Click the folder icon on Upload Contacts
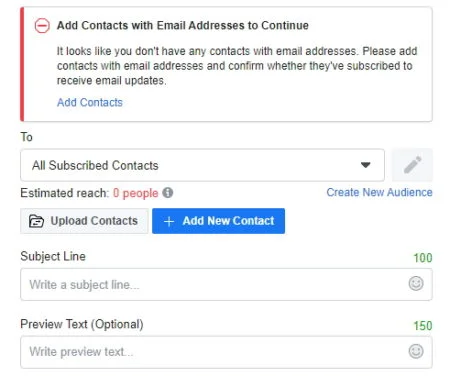Image resolution: width=450 pixels, height=376 pixels. click(36, 221)
